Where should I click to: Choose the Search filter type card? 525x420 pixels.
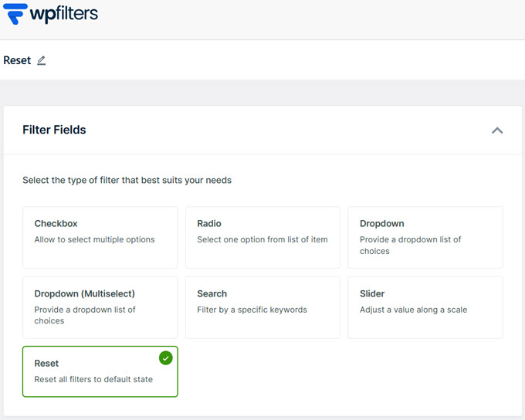click(x=262, y=307)
